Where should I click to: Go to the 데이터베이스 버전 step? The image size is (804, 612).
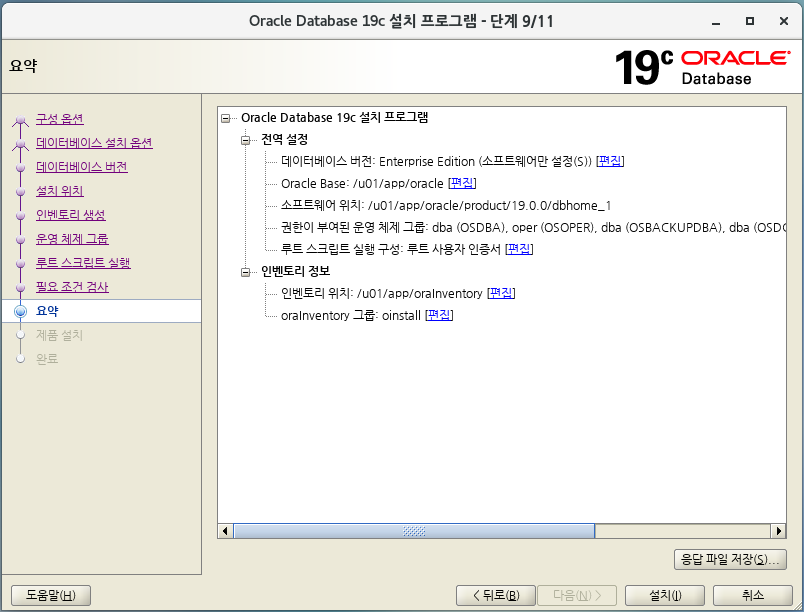click(x=82, y=167)
